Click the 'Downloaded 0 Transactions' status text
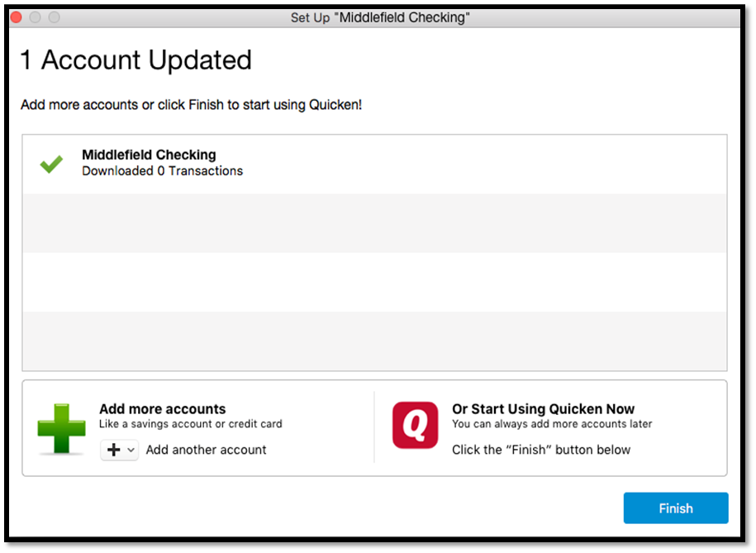 click(x=162, y=171)
